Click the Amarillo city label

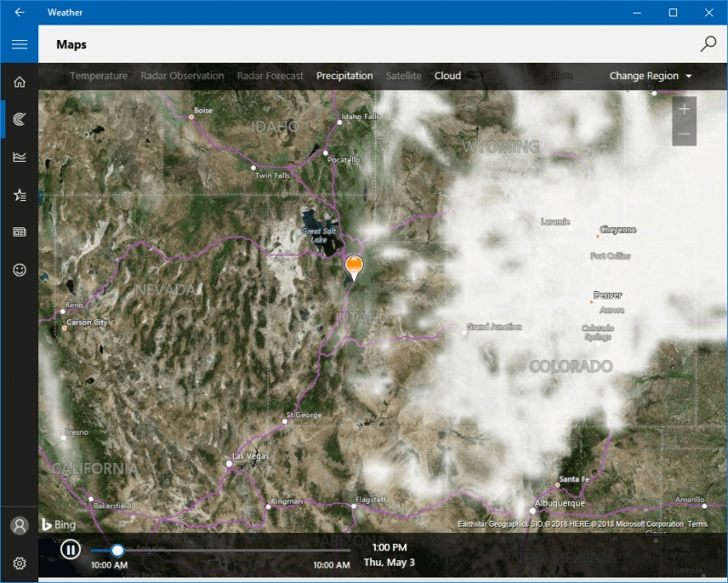690,499
